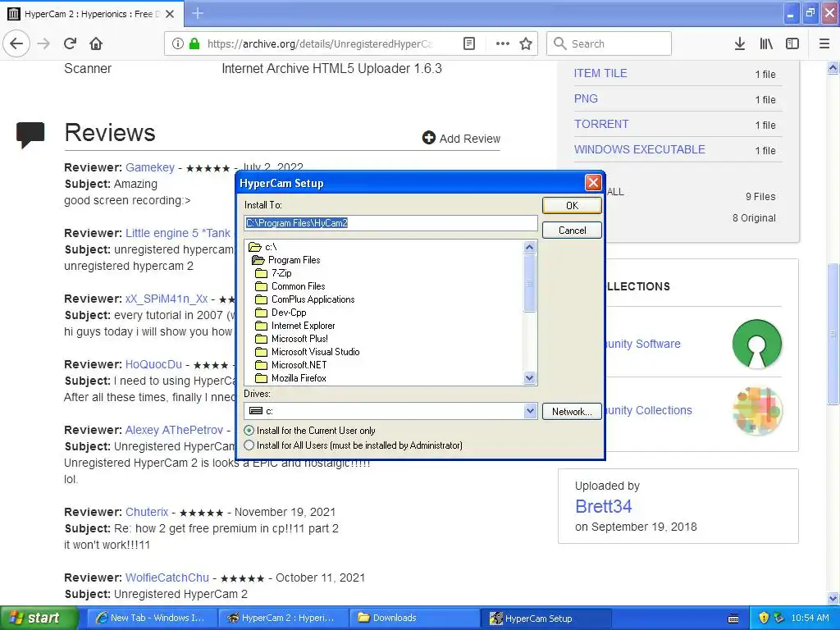This screenshot has height=630, width=840.
Task: Open the Firefox hamburger menu
Action: click(x=824, y=44)
